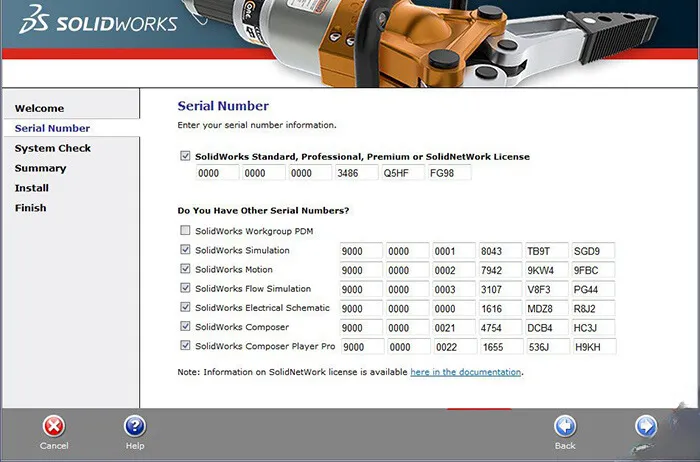Toggle SolidWorks Composer Player Pro checkbox

185,345
